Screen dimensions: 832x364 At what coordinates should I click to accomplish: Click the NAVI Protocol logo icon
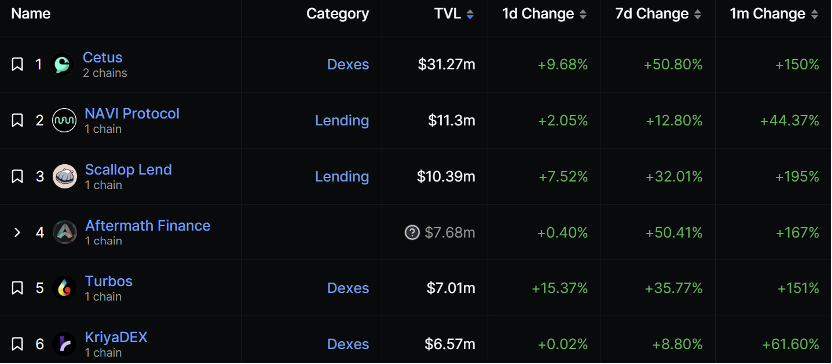pos(64,120)
